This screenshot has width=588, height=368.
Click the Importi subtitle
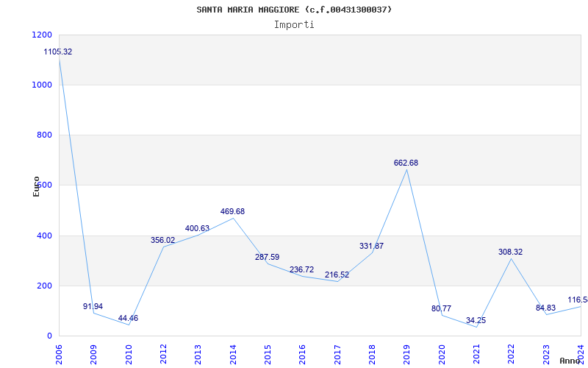(294, 25)
